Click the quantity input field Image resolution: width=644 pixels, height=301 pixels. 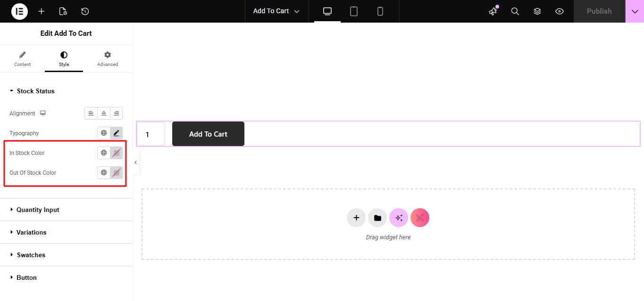click(151, 134)
